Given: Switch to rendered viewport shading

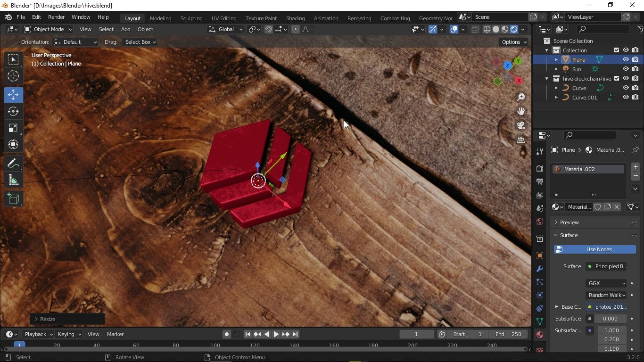Looking at the screenshot, I should tap(514, 29).
